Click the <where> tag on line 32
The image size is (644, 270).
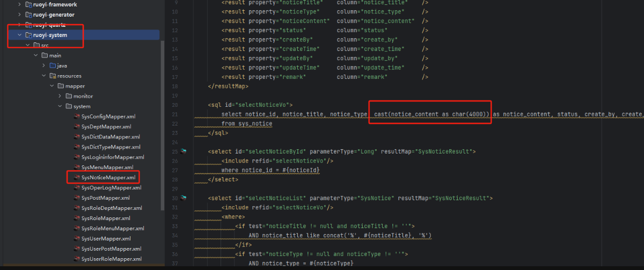tap(233, 217)
